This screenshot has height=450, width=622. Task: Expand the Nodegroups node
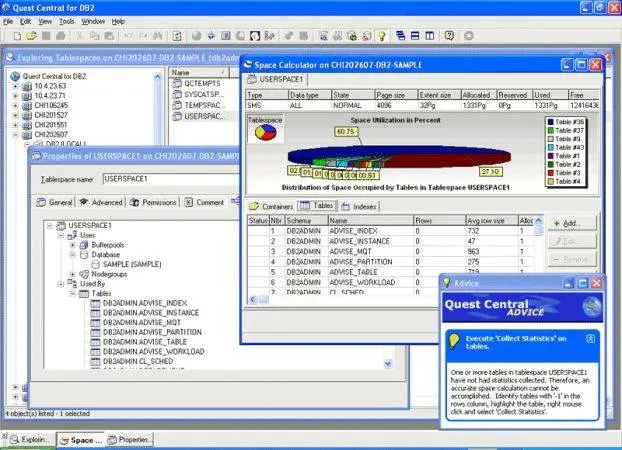[x=73, y=274]
